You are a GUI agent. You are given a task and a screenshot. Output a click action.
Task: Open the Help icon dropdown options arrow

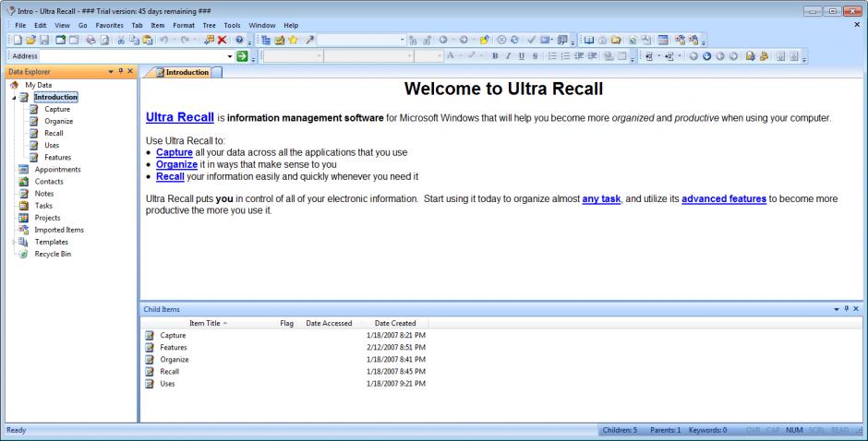pos(249,41)
